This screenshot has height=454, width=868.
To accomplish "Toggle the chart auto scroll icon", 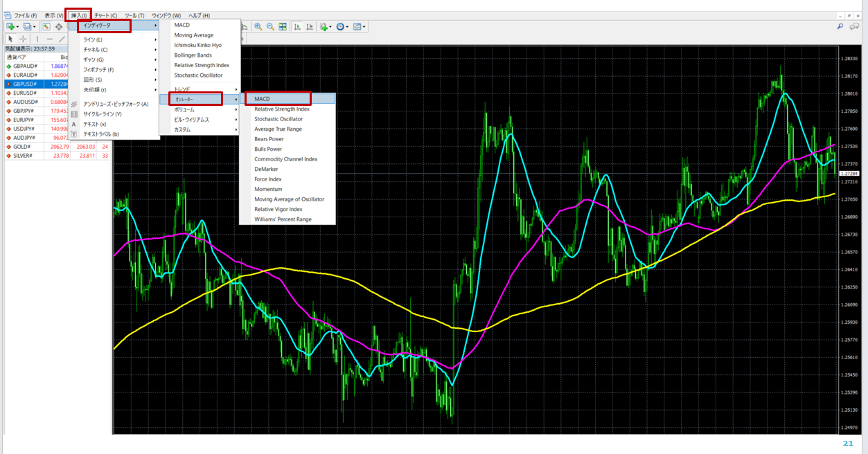I will pyautogui.click(x=297, y=27).
